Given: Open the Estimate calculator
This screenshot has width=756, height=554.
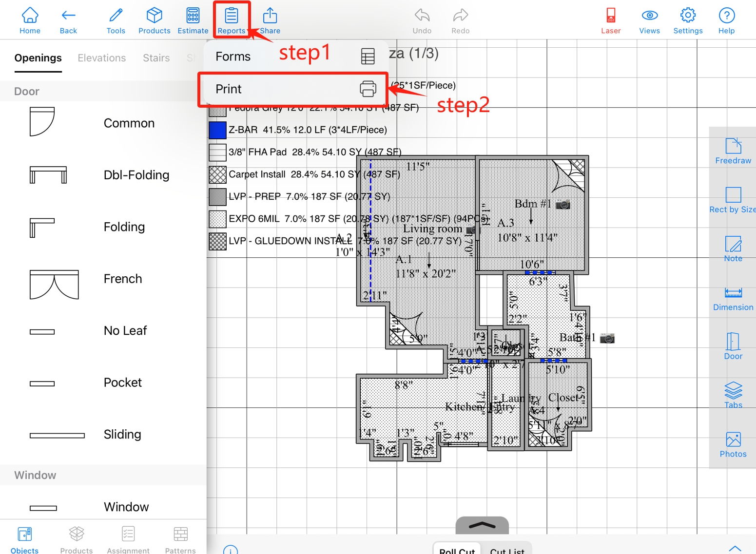Looking at the screenshot, I should (x=193, y=21).
